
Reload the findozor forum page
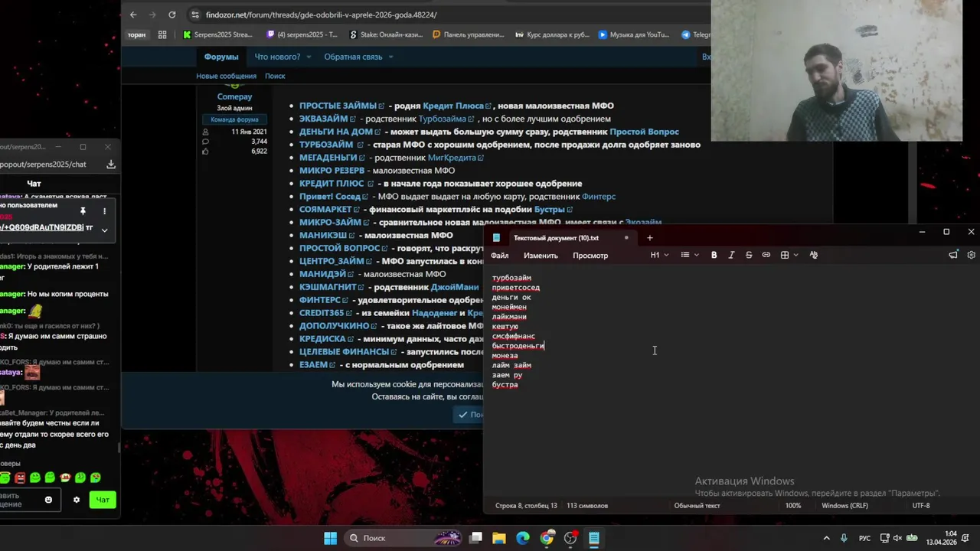click(171, 15)
